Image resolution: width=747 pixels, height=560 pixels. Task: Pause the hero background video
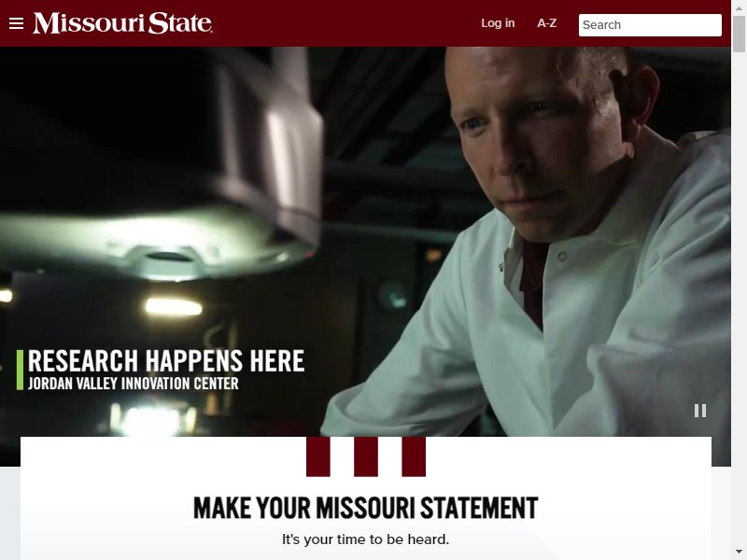[699, 411]
